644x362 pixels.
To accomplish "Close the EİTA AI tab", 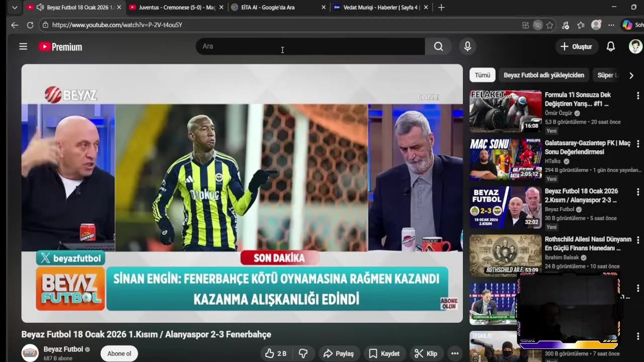I will 323,8.
